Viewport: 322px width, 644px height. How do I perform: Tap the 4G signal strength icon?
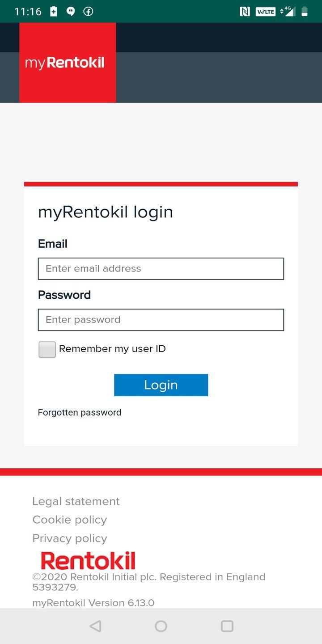pos(288,12)
